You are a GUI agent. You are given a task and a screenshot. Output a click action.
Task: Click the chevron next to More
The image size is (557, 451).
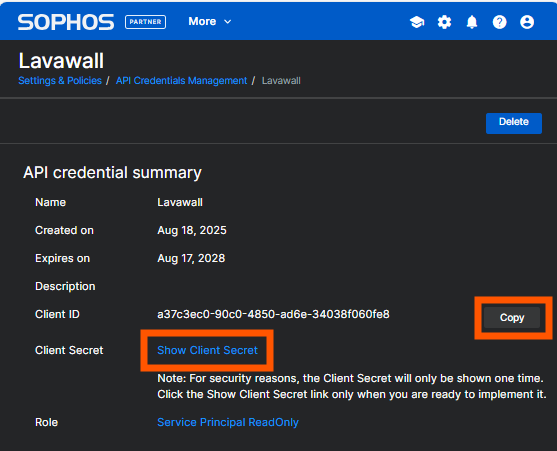(x=228, y=22)
